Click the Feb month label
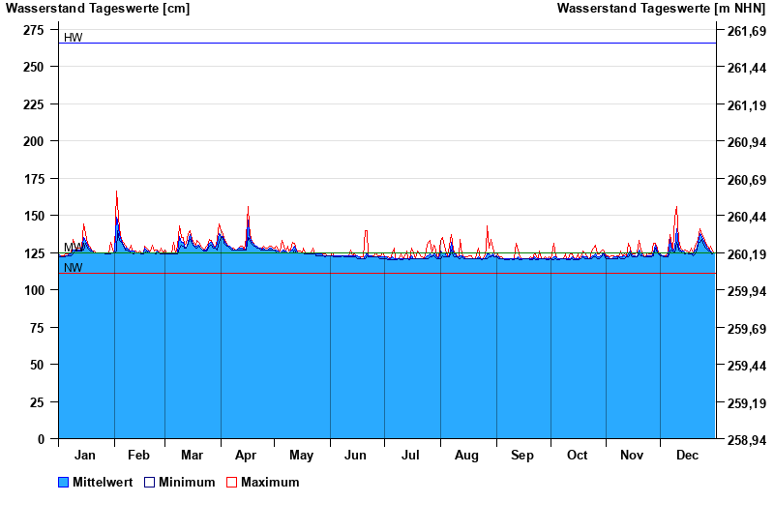The height and width of the screenshot is (532, 774). click(x=138, y=456)
